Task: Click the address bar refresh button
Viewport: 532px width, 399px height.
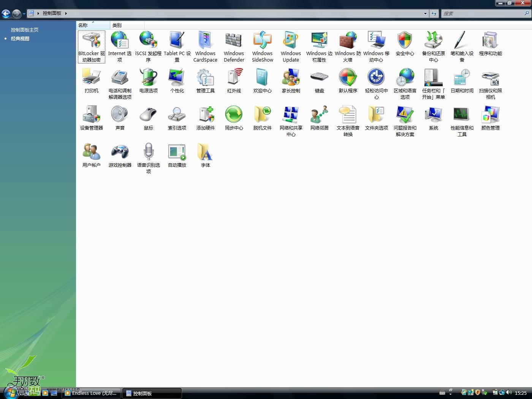Action: 434,13
